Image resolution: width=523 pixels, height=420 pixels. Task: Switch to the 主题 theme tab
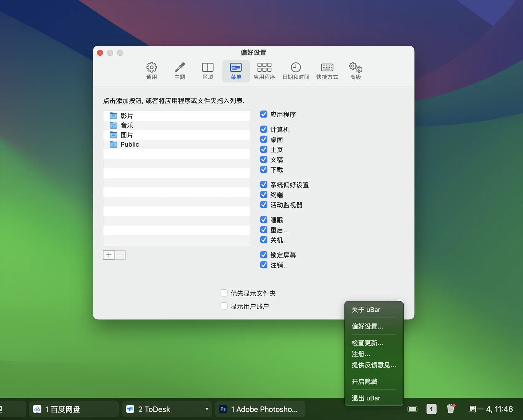click(x=180, y=71)
